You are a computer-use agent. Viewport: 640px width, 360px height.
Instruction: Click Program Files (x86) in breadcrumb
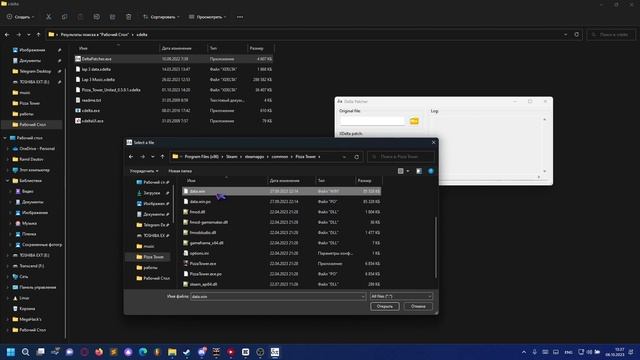[x=202, y=157]
